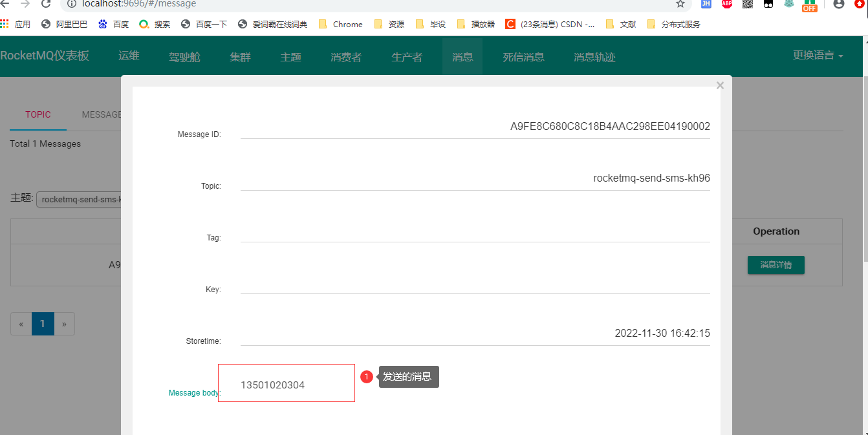Expand the 更换语言 language dropdown
Viewport: 868px width, 435px height.
pyautogui.click(x=818, y=56)
